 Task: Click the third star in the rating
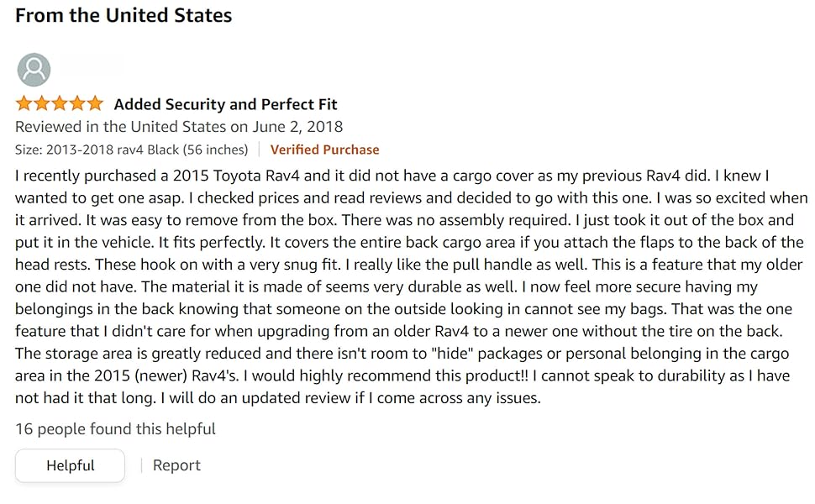pyautogui.click(x=60, y=103)
